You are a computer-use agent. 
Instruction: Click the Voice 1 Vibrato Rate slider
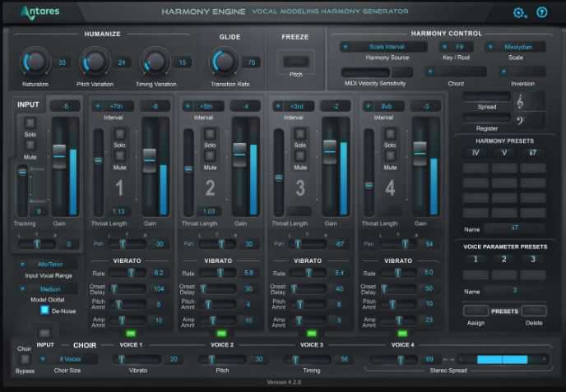[x=128, y=273]
